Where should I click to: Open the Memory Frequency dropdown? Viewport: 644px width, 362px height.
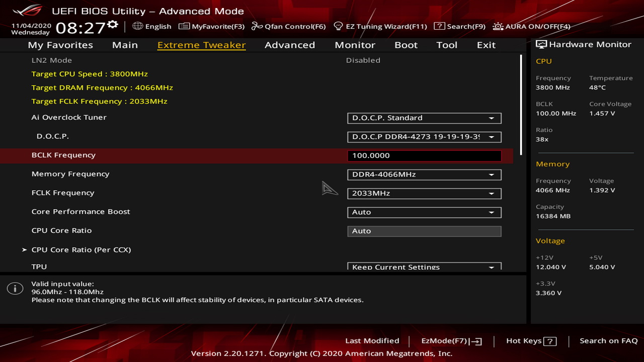pos(424,174)
